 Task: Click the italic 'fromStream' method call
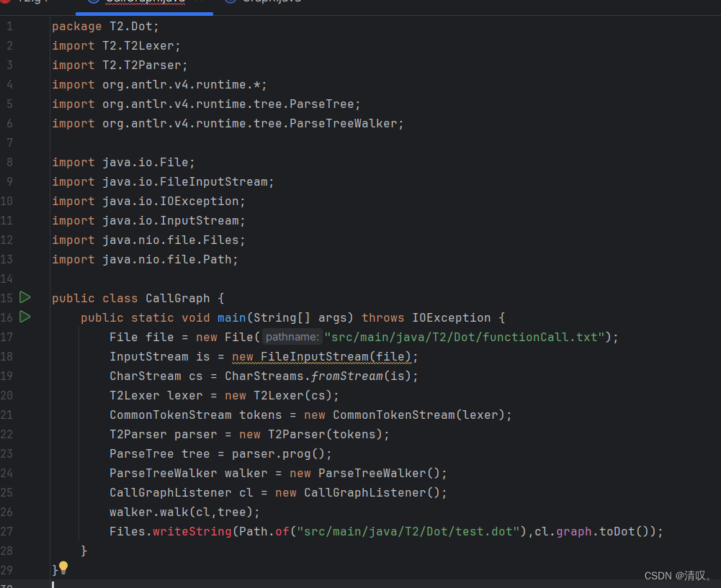[347, 376]
